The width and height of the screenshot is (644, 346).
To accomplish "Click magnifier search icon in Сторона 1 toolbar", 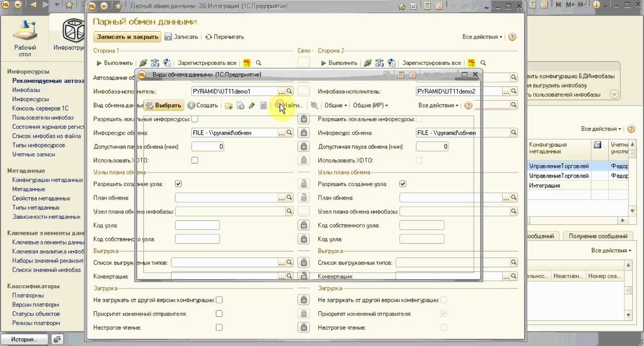I will [259, 63].
